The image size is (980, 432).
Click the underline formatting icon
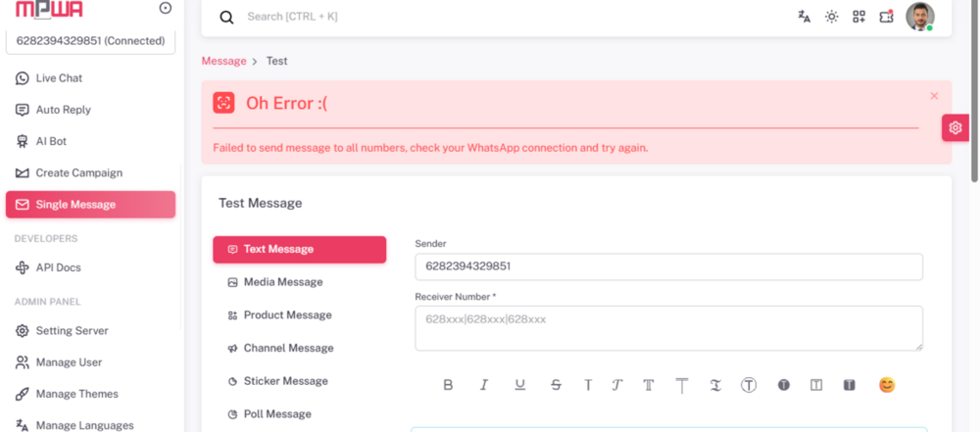[519, 385]
